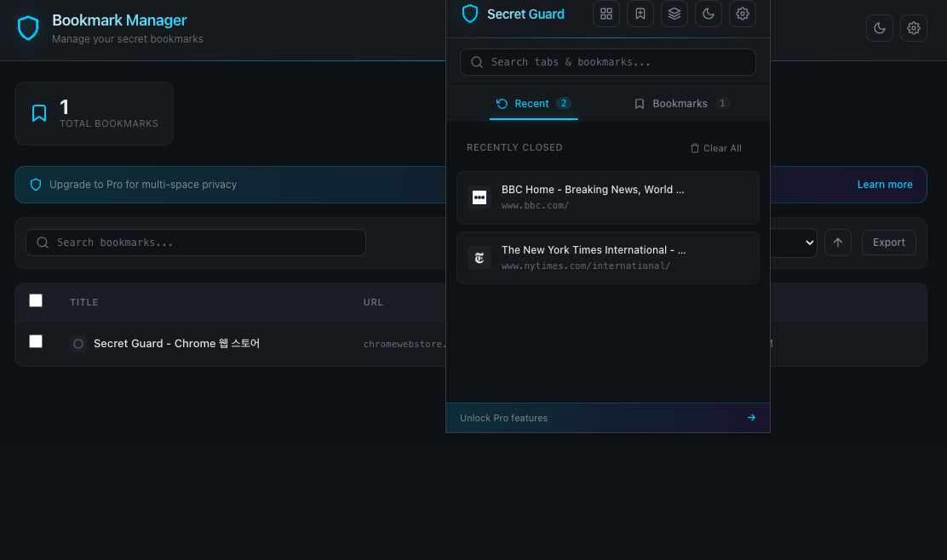Toggle the dark mode moon on the page header
947x560 pixels.
pyautogui.click(x=879, y=28)
